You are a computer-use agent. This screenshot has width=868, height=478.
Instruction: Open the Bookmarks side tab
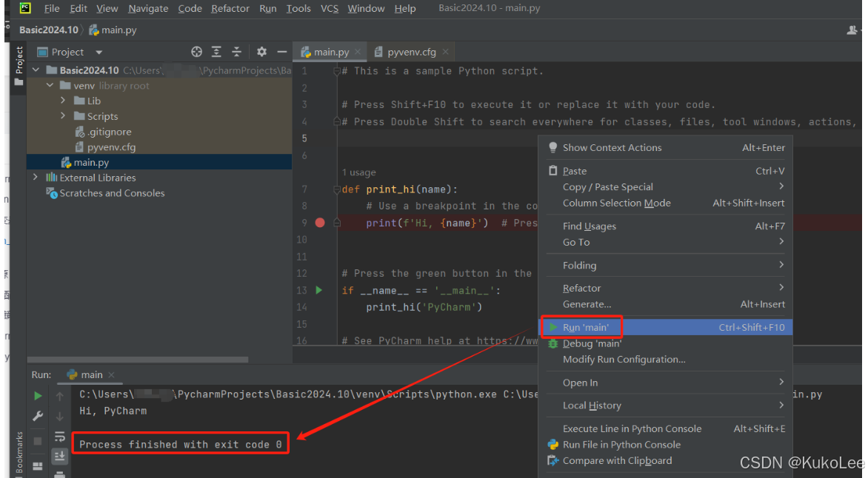[x=19, y=453]
